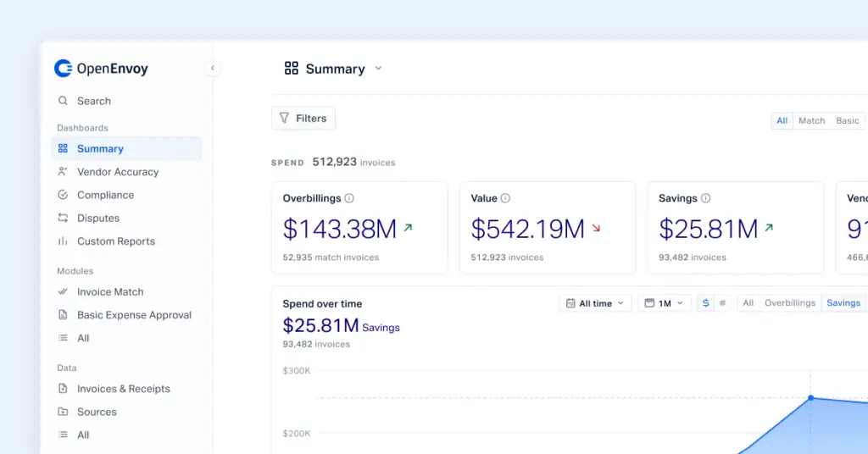
Task: Click the Sources folder icon
Action: (x=63, y=412)
